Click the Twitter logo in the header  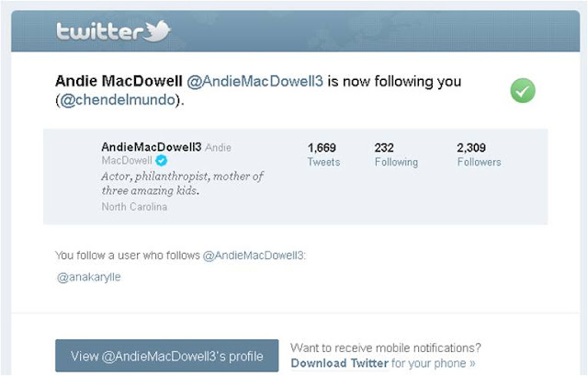(113, 30)
